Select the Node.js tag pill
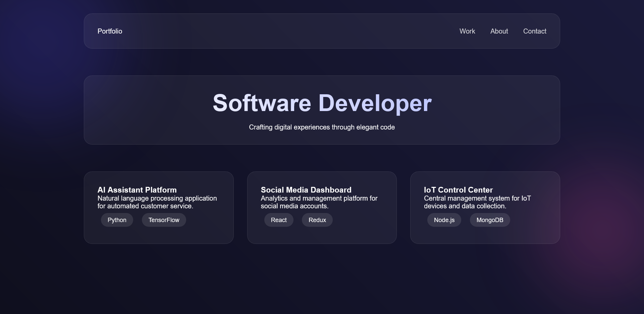 click(x=444, y=220)
